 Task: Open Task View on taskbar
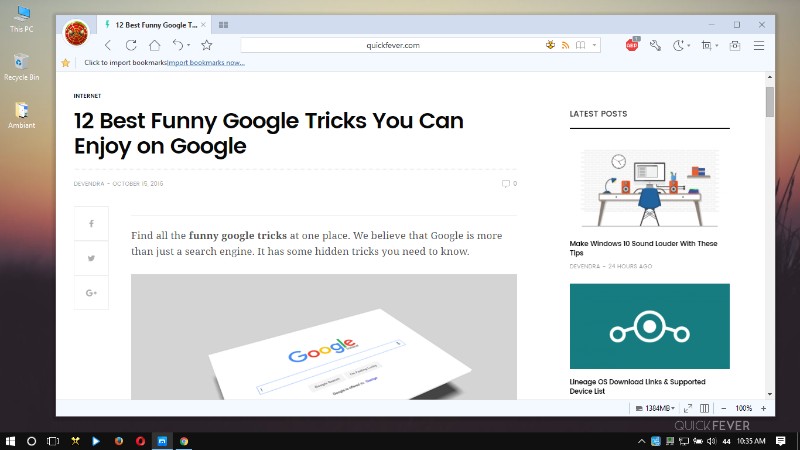pos(53,441)
